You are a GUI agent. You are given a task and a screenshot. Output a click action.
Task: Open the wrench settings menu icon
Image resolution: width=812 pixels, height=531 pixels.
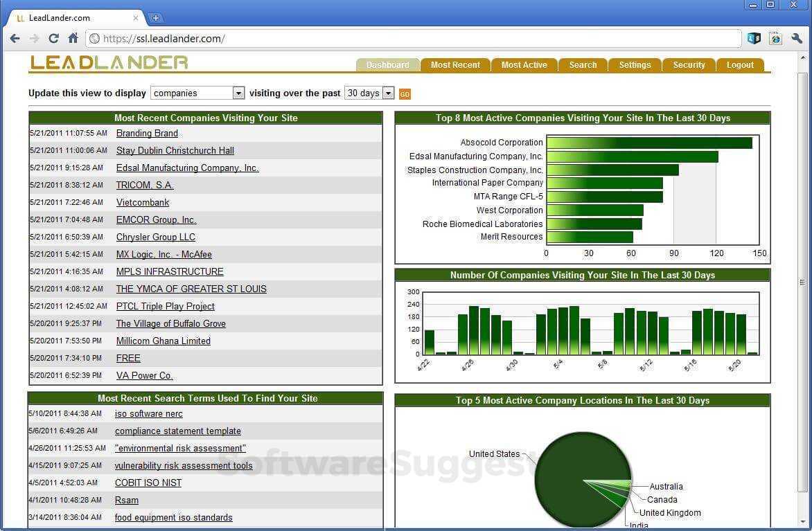point(797,38)
